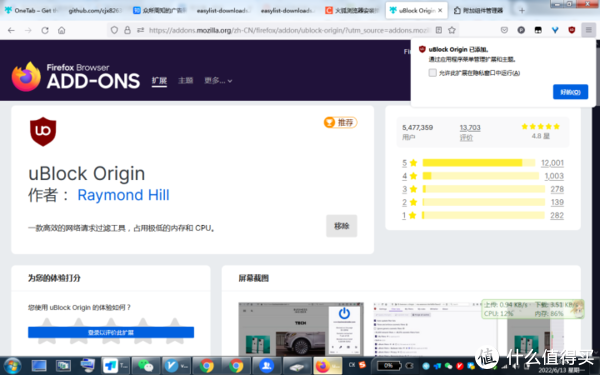Click the one-star yellow rating bar
600x375 pixels.
[x=483, y=215]
